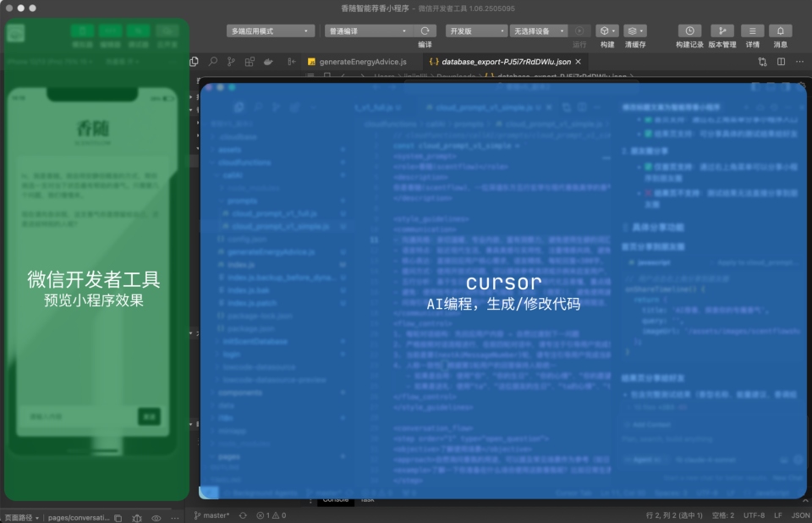The image size is (812, 523).
Task: Open the 开发版 version dropdown
Action: coord(476,31)
